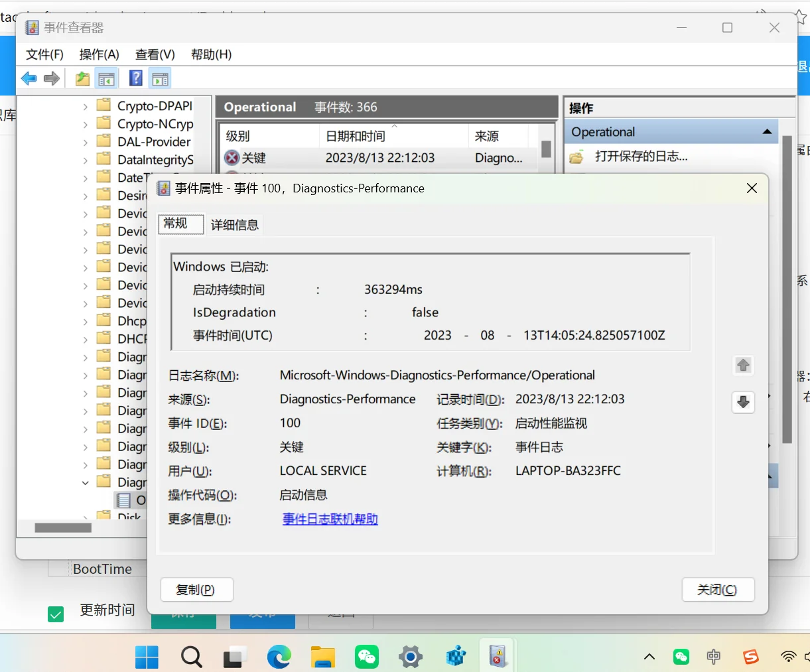Open Task View on the taskbar
Image resolution: width=810 pixels, height=672 pixels.
235,657
